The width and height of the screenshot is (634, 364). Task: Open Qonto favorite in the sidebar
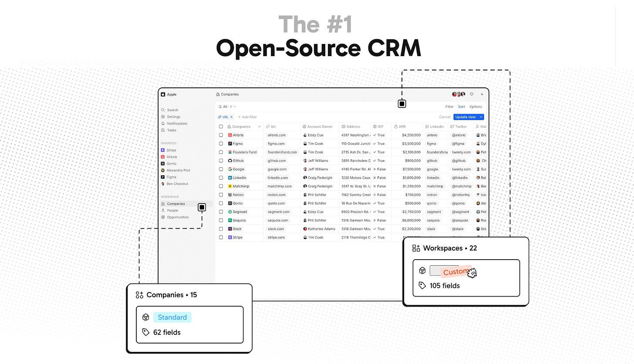(169, 164)
